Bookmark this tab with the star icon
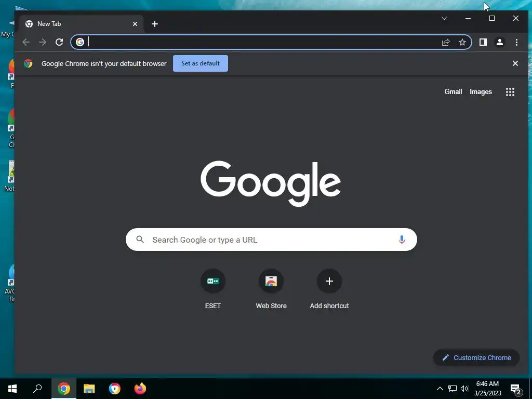This screenshot has width=532, height=399. point(462,42)
